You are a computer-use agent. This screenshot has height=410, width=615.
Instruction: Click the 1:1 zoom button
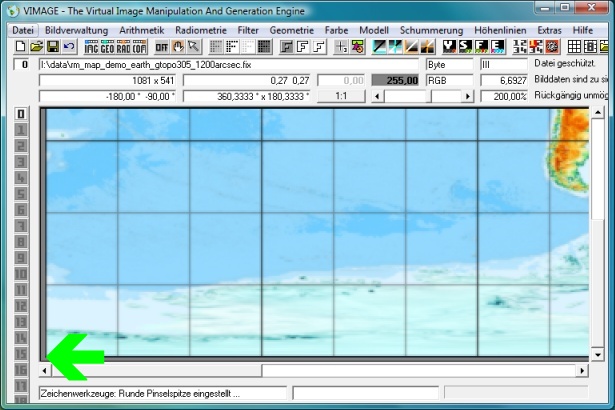coord(339,96)
